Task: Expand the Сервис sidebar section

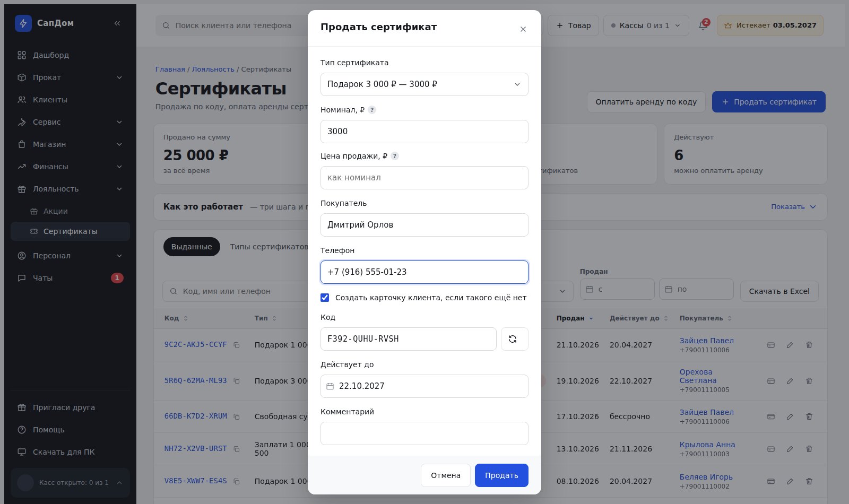Action: (70, 122)
